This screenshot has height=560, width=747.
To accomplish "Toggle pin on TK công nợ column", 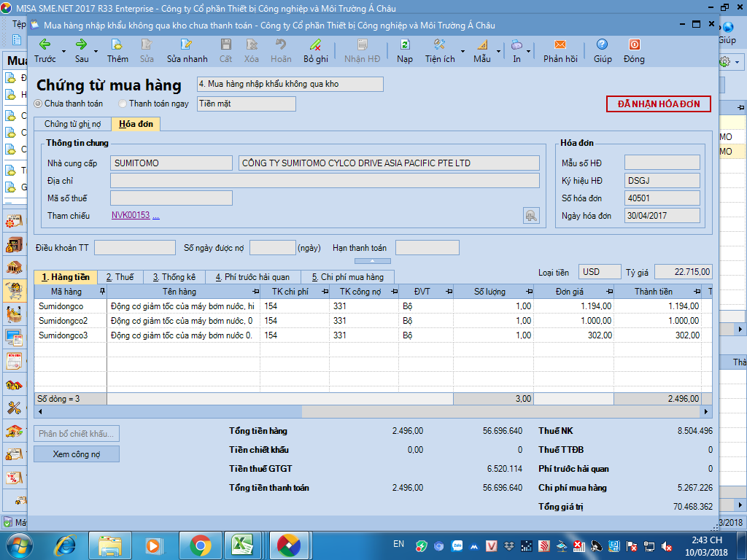I will (394, 291).
